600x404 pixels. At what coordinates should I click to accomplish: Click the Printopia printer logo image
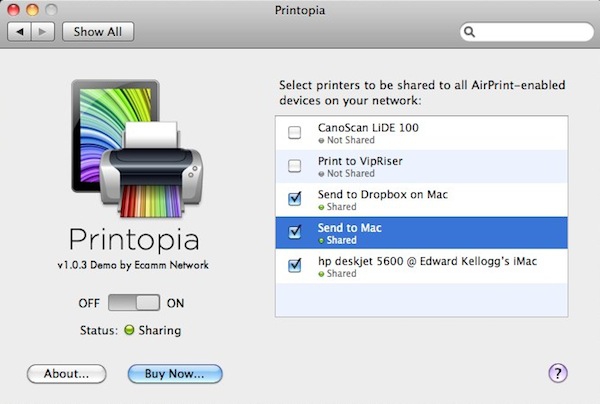click(137, 148)
